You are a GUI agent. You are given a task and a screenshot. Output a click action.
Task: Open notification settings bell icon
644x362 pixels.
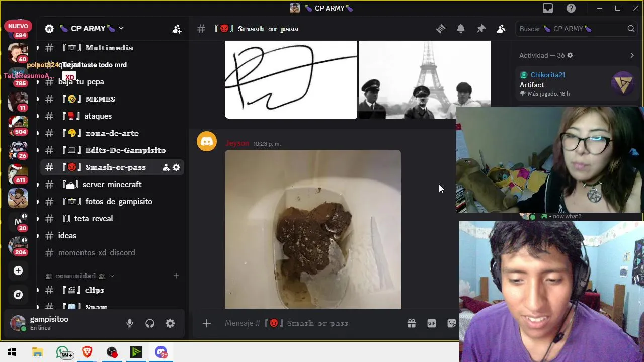coord(461,29)
